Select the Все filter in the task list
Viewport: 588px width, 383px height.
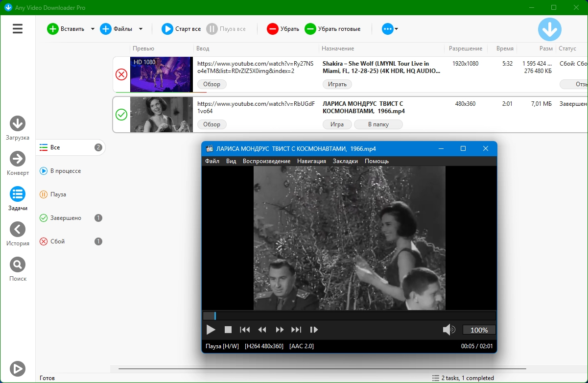(71, 147)
